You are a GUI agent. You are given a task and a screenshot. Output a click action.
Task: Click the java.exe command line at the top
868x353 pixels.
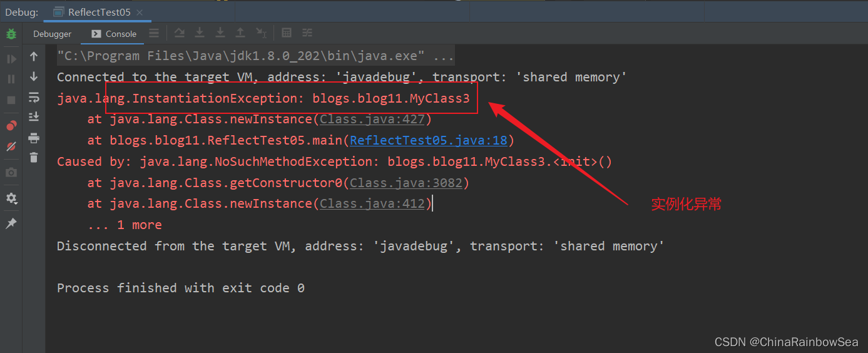255,56
